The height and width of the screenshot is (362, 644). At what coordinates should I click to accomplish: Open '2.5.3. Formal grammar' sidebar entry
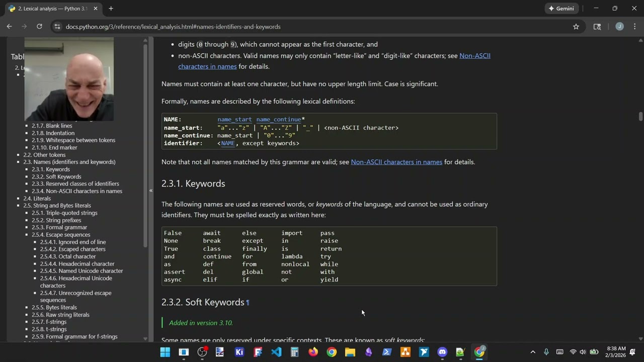(59, 227)
